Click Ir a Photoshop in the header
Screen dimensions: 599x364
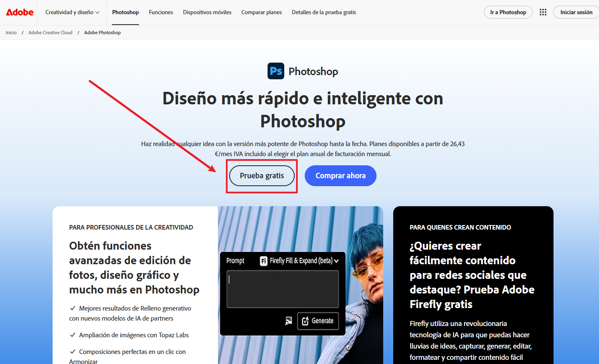(508, 12)
